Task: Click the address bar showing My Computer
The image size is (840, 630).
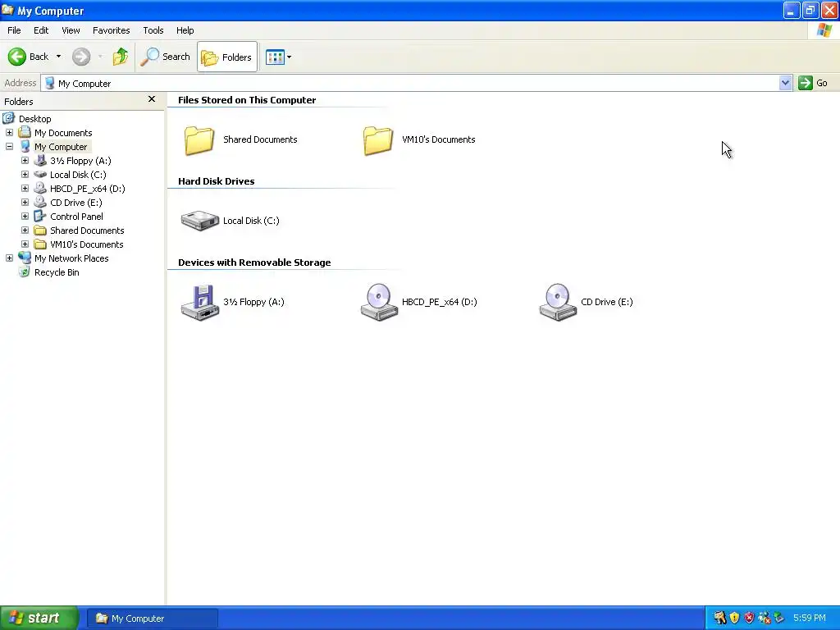Action: pyautogui.click(x=410, y=83)
